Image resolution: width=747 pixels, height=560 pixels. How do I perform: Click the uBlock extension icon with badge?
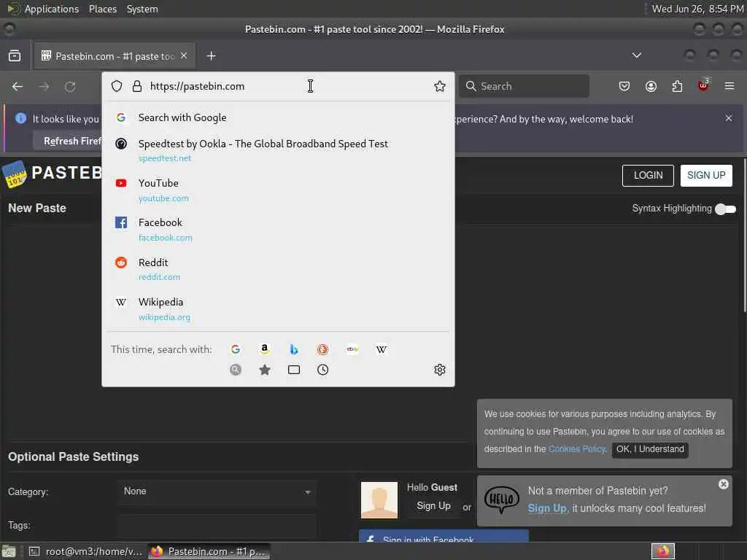pyautogui.click(x=703, y=86)
